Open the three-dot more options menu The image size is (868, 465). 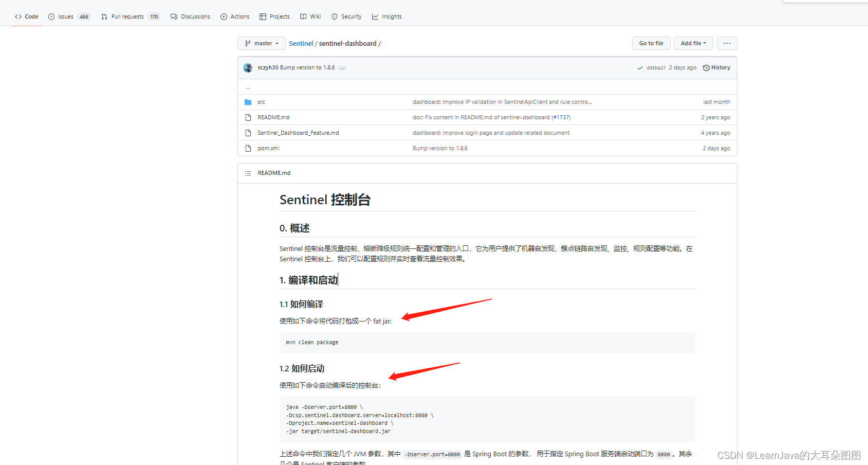click(727, 43)
